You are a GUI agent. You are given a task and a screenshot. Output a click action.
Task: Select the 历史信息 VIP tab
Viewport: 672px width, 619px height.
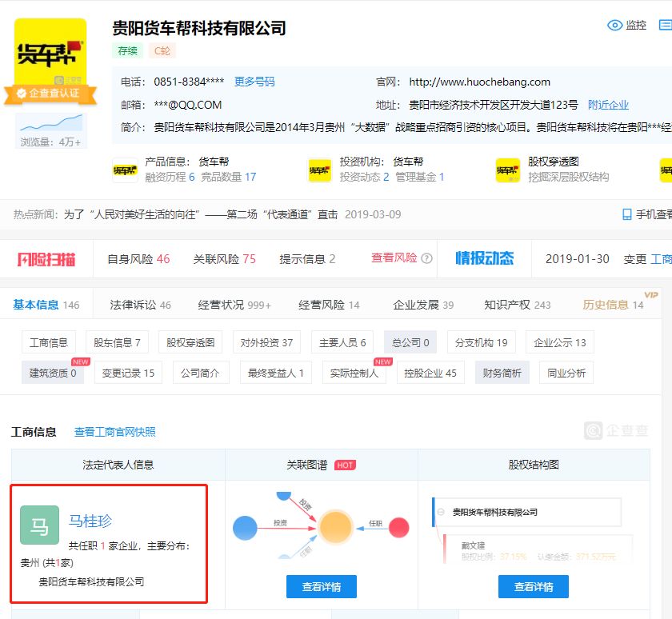[x=613, y=305]
